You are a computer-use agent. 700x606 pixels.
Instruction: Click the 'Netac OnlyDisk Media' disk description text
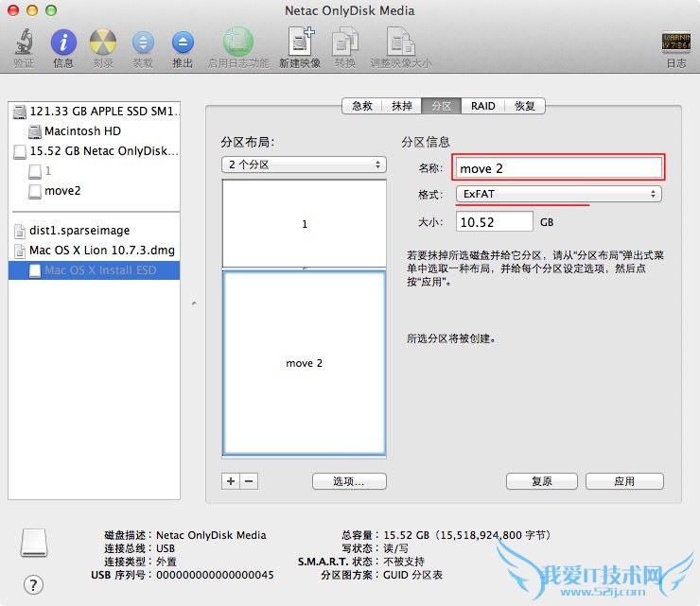click(x=211, y=535)
